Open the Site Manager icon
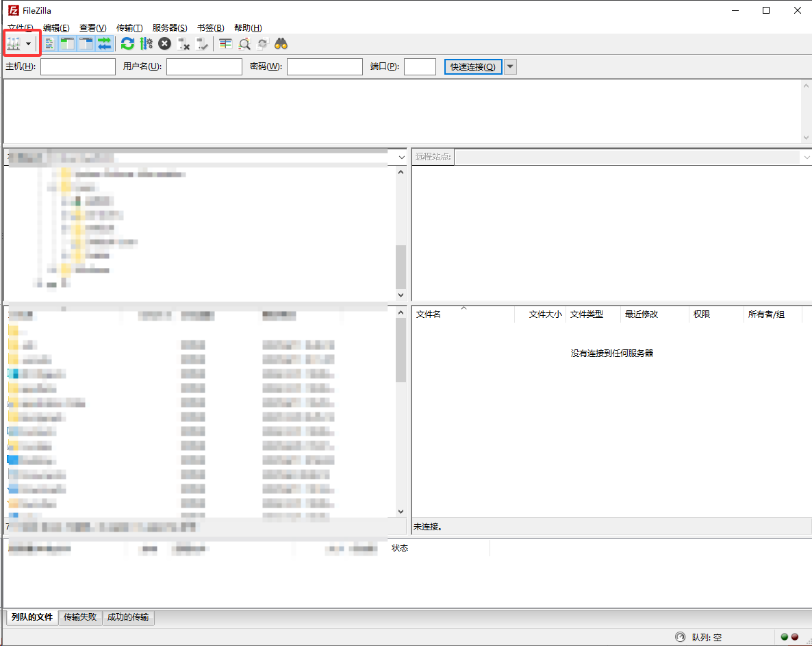The width and height of the screenshot is (812, 646). click(14, 44)
